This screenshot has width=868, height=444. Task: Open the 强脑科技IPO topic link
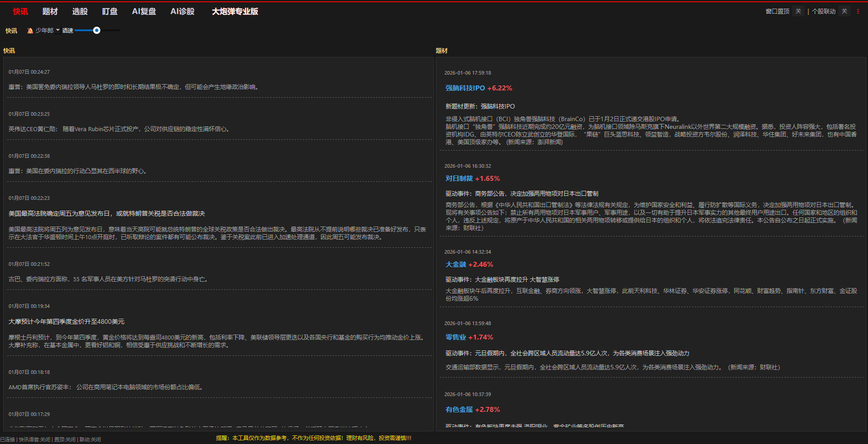pos(465,88)
